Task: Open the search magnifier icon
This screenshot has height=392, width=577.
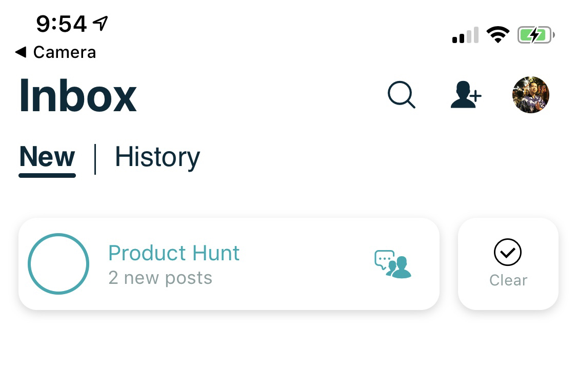Action: pos(401,95)
